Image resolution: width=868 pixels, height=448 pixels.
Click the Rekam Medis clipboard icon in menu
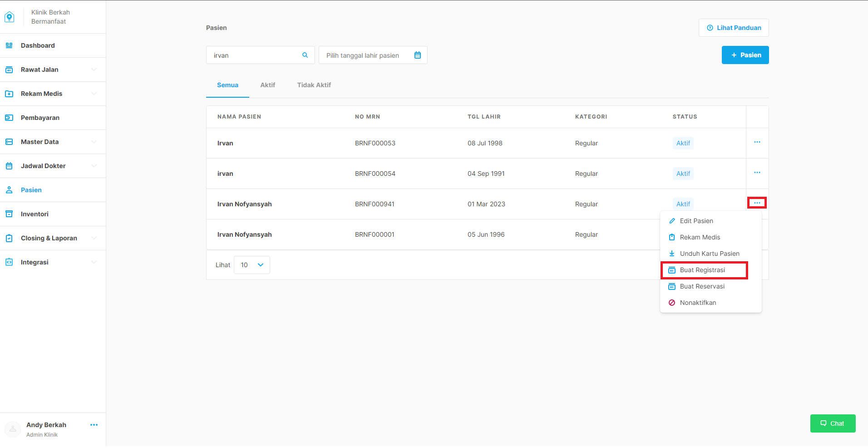(672, 237)
